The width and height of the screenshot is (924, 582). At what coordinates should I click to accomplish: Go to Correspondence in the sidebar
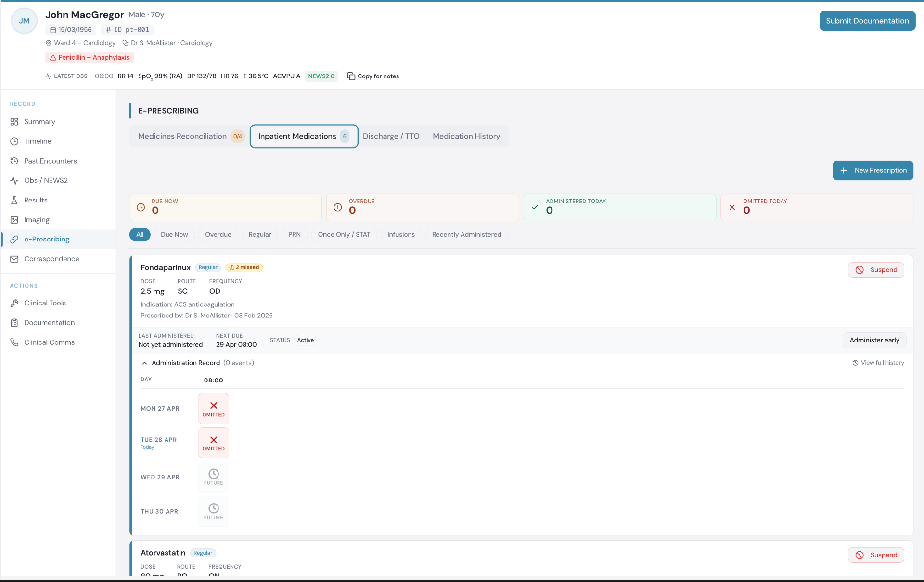(x=58, y=259)
